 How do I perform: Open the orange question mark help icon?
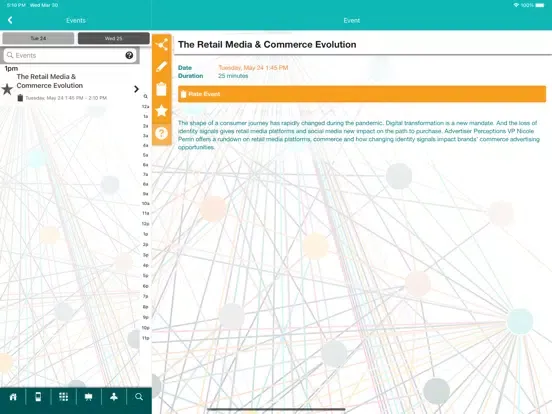162,133
